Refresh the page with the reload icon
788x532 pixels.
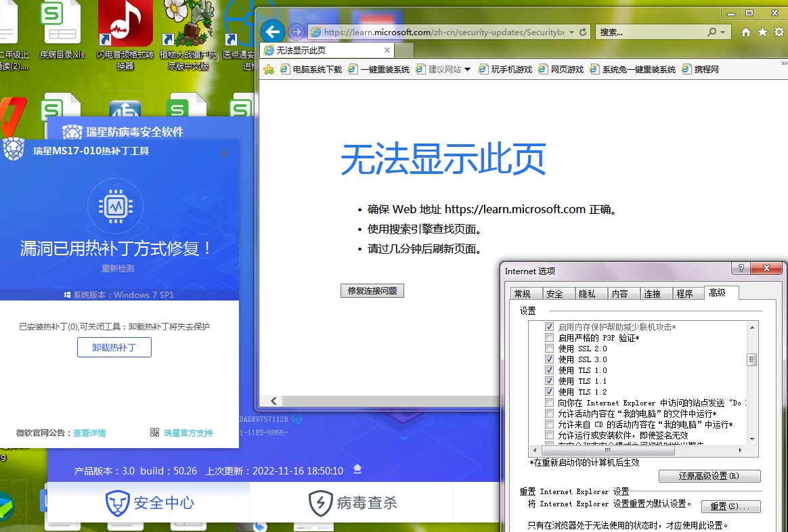click(x=583, y=32)
